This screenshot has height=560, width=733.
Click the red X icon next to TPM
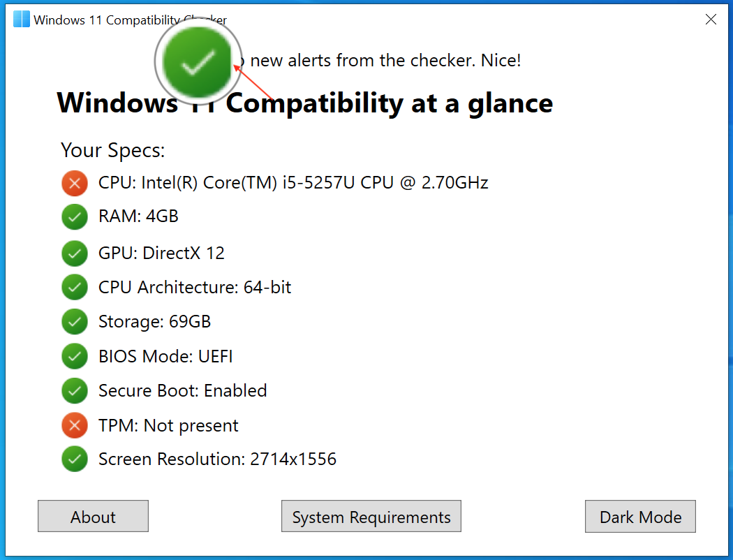75,425
